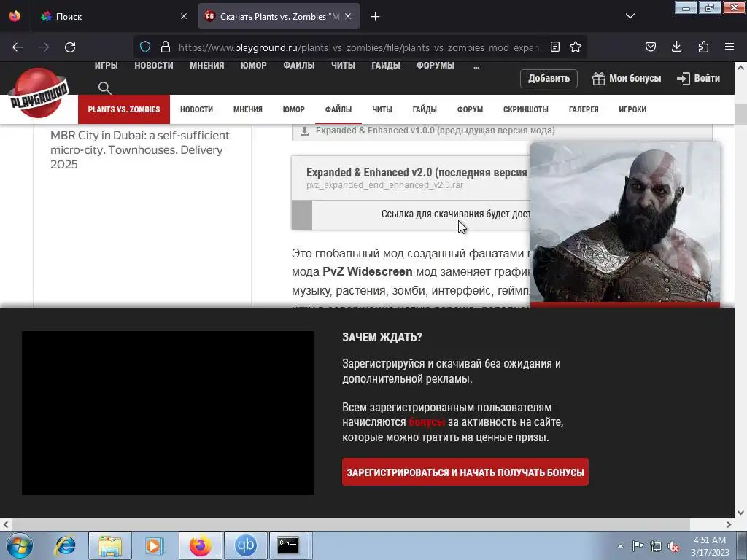
Task: Open ЮМОР in the game submenu
Action: 293,109
